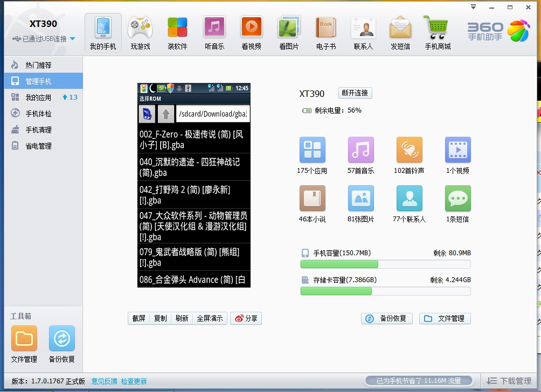
Task: Open 1个视频 video icon
Action: tap(458, 150)
